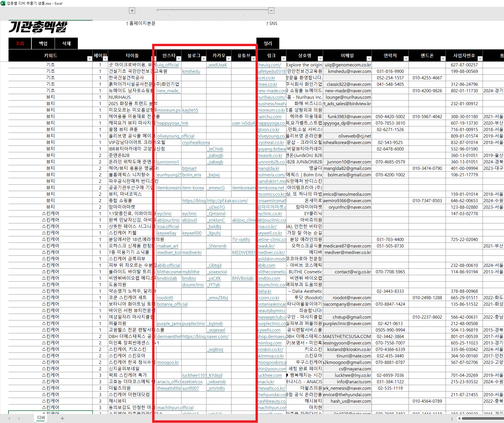504x423 pixels.
Task: Open the 이메일 column filter dropdown
Action: tap(369, 59)
